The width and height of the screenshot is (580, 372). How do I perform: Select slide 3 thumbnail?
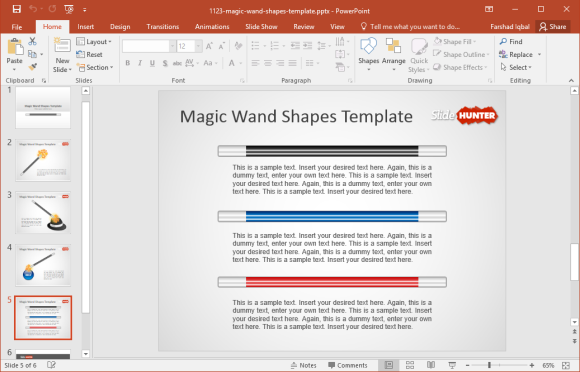click(x=43, y=212)
